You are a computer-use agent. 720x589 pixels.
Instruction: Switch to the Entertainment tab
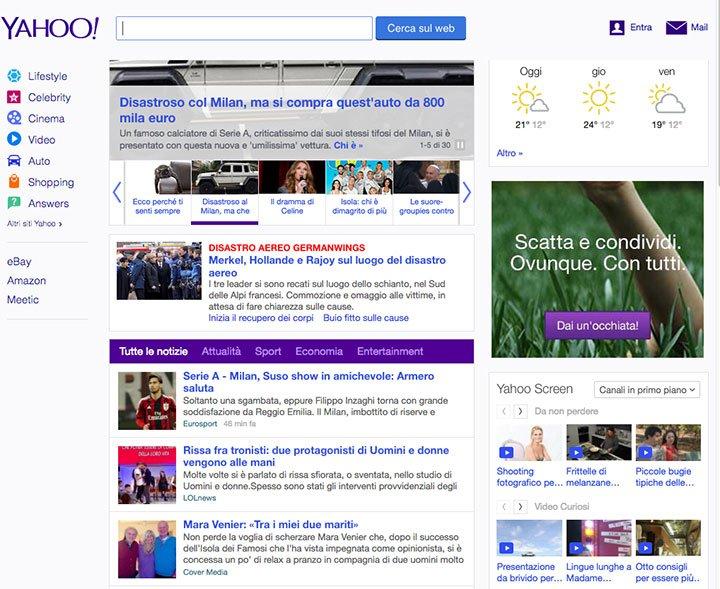(390, 351)
